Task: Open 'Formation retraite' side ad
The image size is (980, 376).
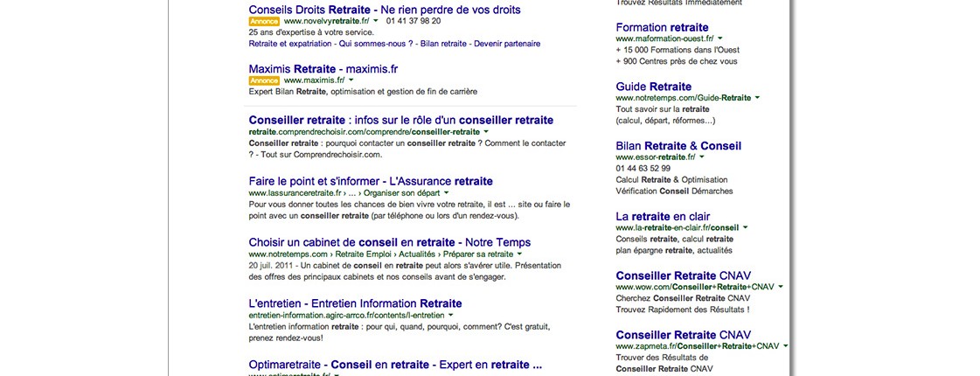Action: click(x=662, y=27)
